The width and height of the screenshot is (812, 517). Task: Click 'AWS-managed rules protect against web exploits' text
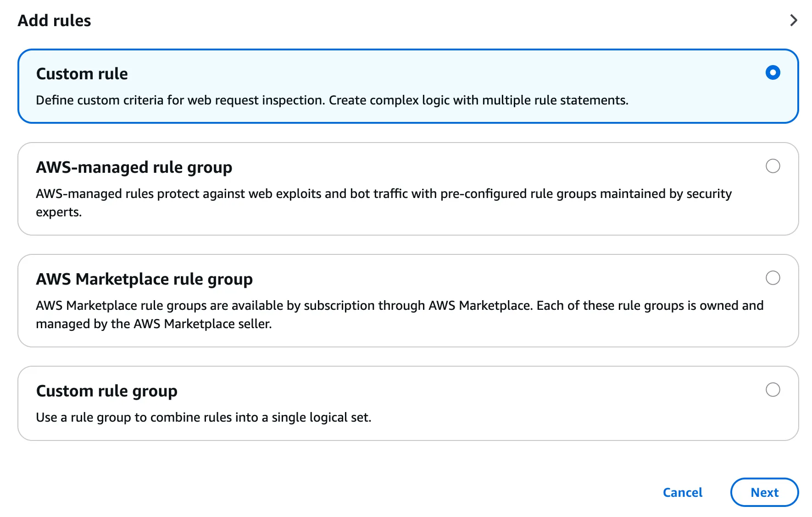(384, 203)
